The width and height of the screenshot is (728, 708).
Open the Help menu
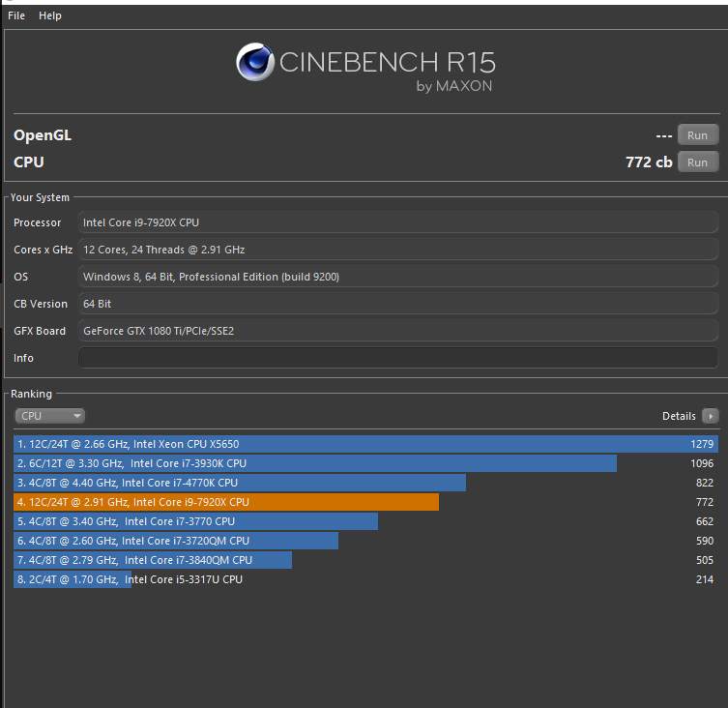click(x=49, y=15)
